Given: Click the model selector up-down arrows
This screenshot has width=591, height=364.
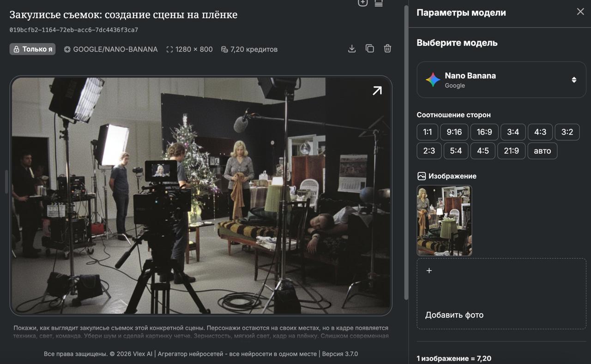Looking at the screenshot, I should pyautogui.click(x=574, y=80).
